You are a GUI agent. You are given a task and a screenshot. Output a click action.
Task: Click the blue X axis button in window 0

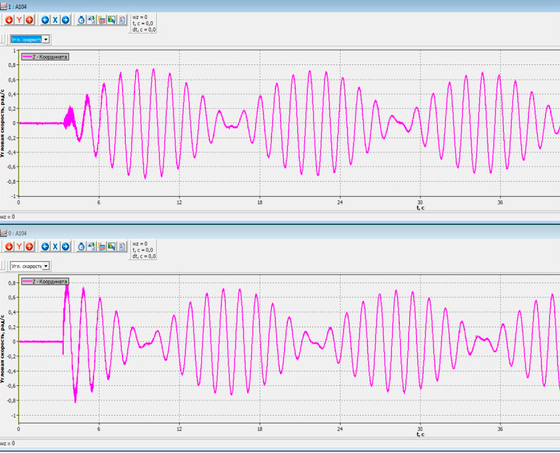pos(55,247)
